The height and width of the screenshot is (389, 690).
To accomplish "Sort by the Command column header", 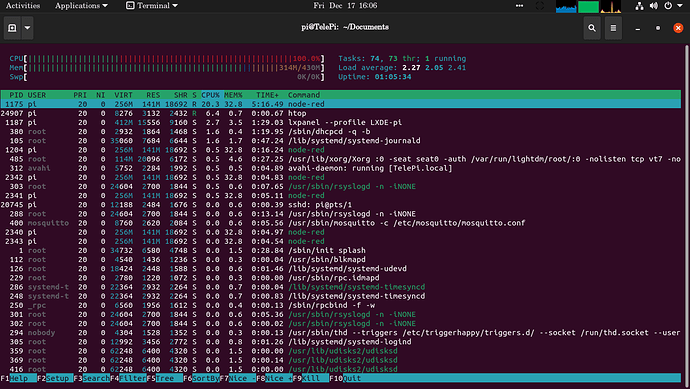I will 304,95.
